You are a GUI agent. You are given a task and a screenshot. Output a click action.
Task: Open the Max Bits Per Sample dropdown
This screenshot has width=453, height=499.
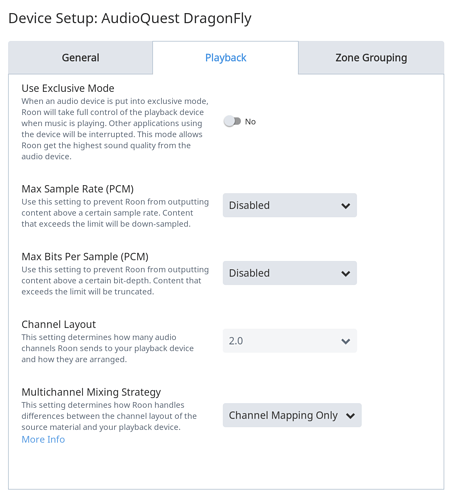coord(290,273)
